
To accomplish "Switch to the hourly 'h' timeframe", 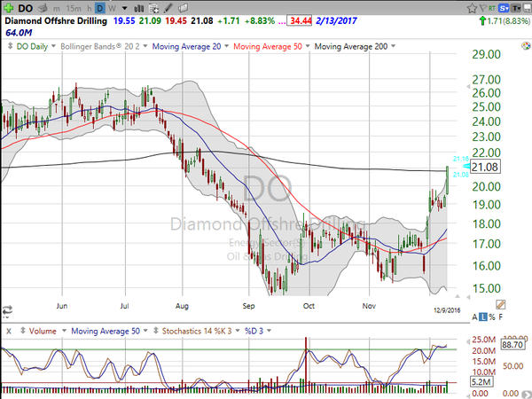I will pyautogui.click(x=90, y=8).
